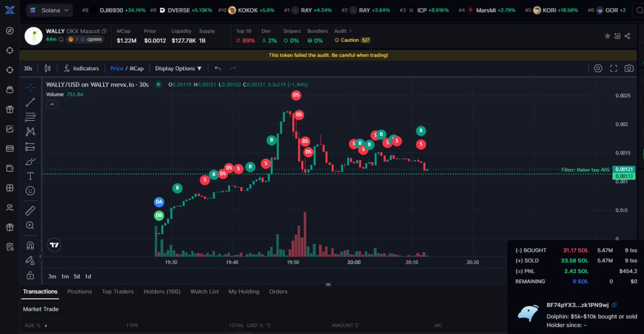Viewport: 644px width, 334px height.
Task: Take a chart snapshot with camera
Action: pyautogui.click(x=629, y=68)
